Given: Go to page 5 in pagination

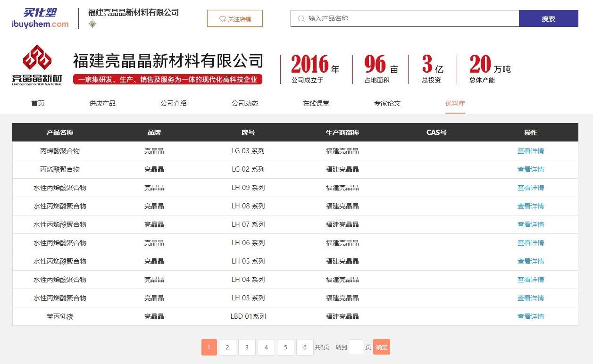Looking at the screenshot, I should coord(285,347).
